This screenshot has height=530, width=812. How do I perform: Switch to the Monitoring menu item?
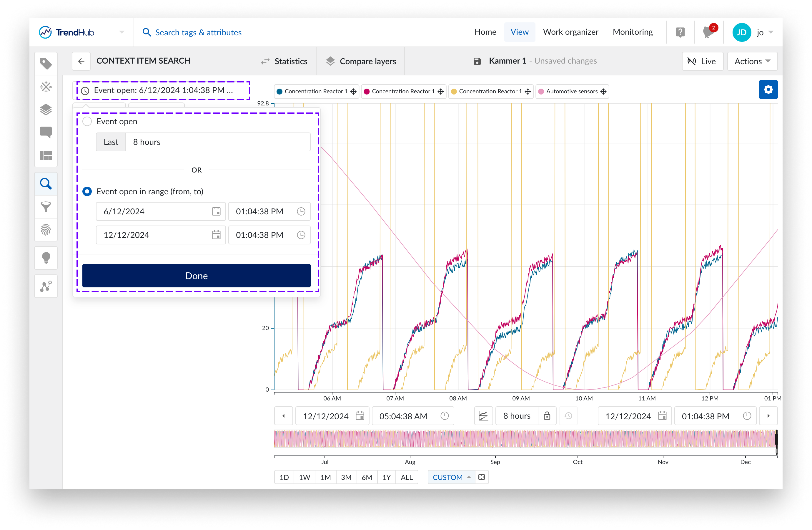[x=633, y=32]
